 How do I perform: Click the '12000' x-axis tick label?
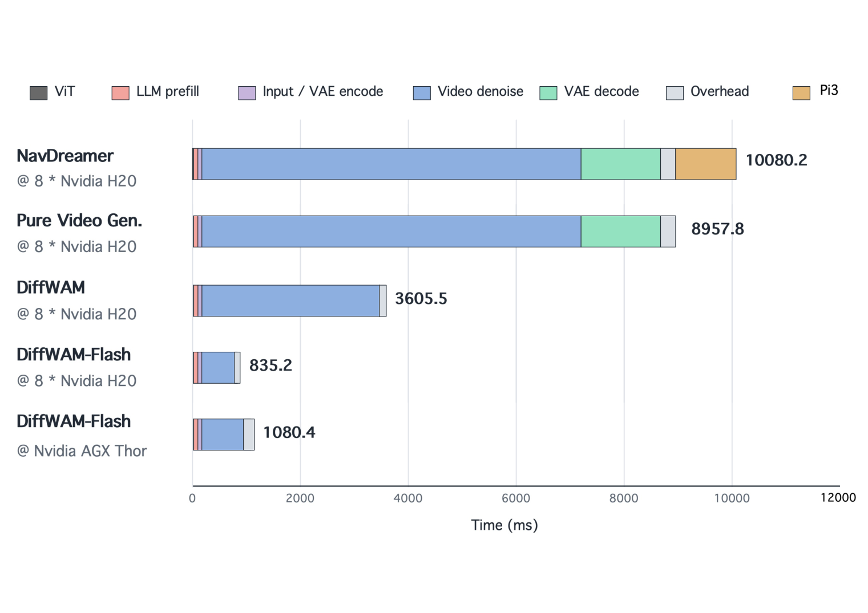pos(838,498)
